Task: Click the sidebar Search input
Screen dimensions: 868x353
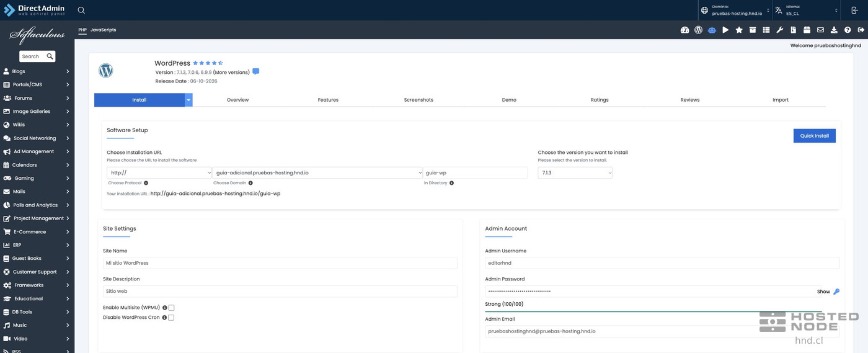Action: coord(32,56)
